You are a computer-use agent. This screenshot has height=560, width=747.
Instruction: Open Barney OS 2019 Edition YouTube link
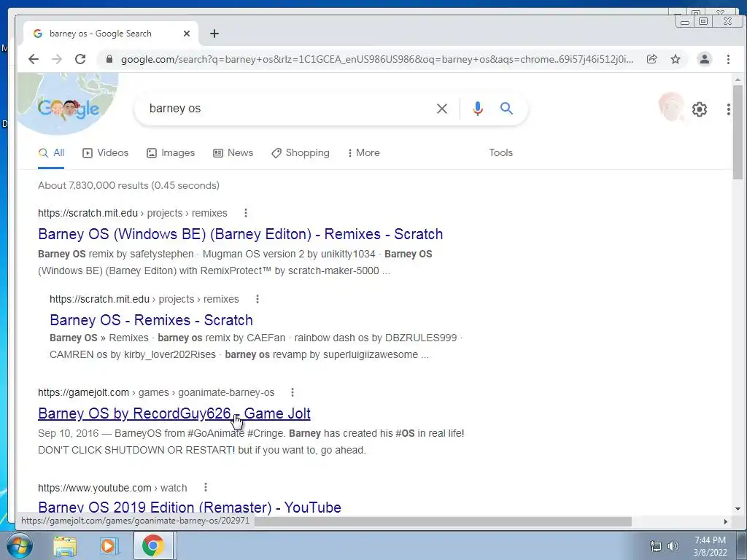click(x=190, y=507)
